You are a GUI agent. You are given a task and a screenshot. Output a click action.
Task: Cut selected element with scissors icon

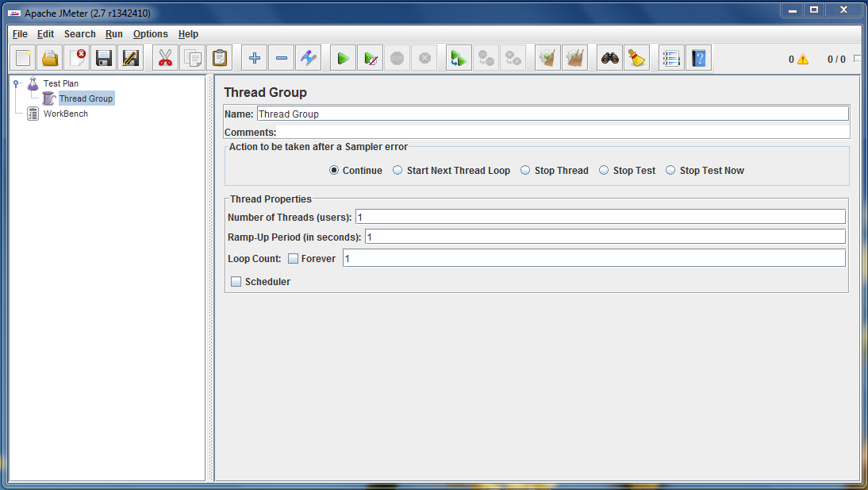pyautogui.click(x=166, y=58)
